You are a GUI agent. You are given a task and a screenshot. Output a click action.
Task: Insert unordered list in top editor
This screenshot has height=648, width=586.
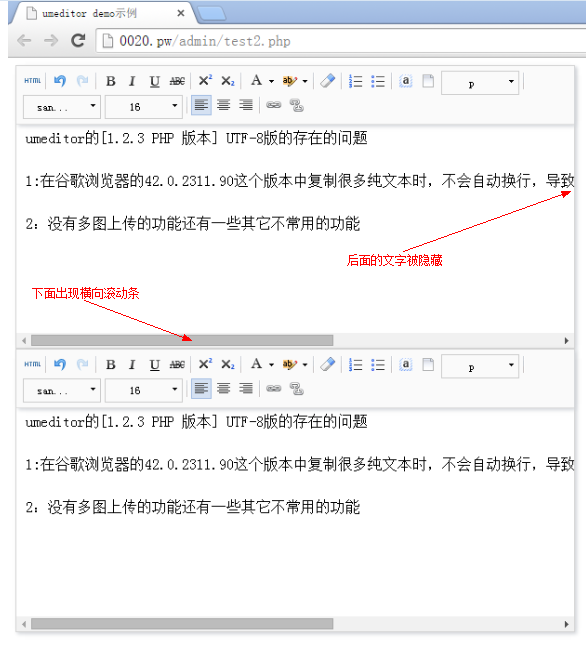[378, 81]
